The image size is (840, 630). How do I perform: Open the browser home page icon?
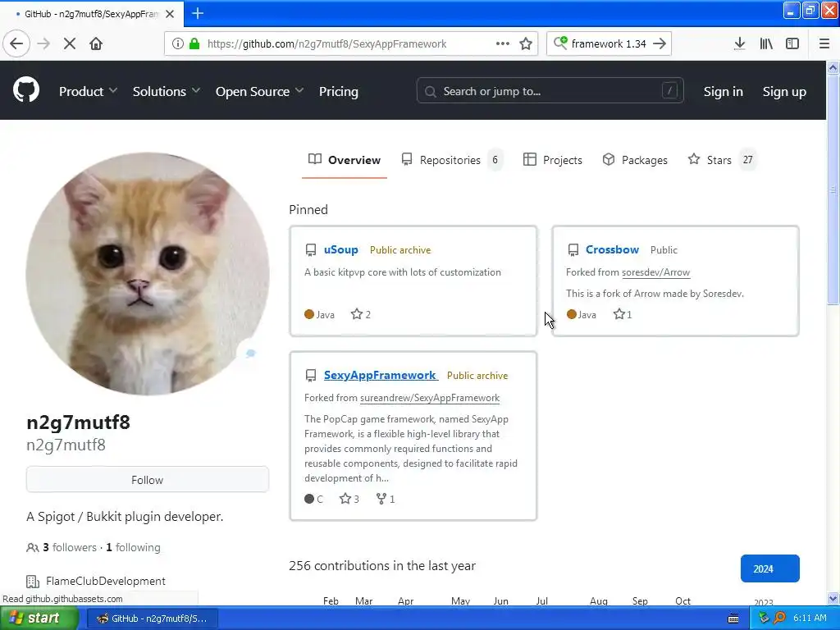coord(96,43)
